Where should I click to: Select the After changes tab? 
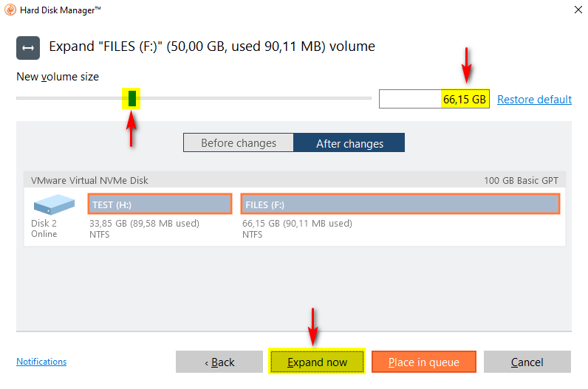click(349, 143)
